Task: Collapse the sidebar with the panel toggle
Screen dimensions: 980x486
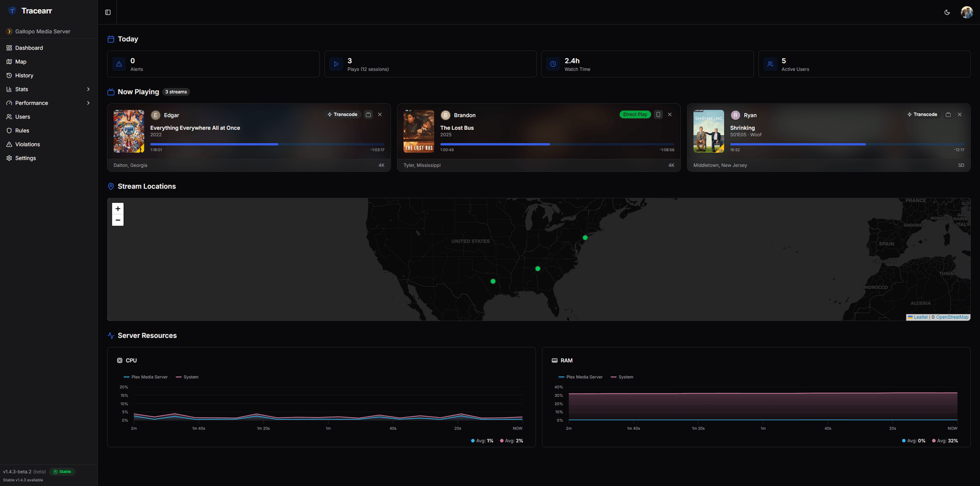Action: coord(107,12)
